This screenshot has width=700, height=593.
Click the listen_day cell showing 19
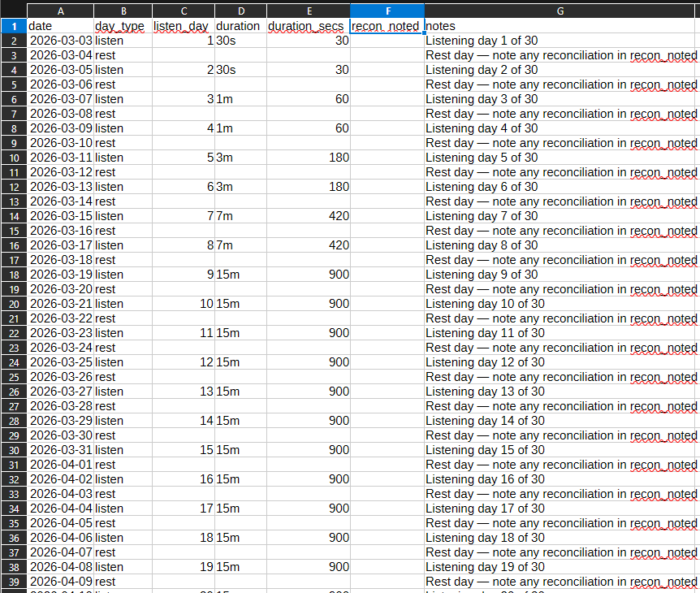point(184,567)
